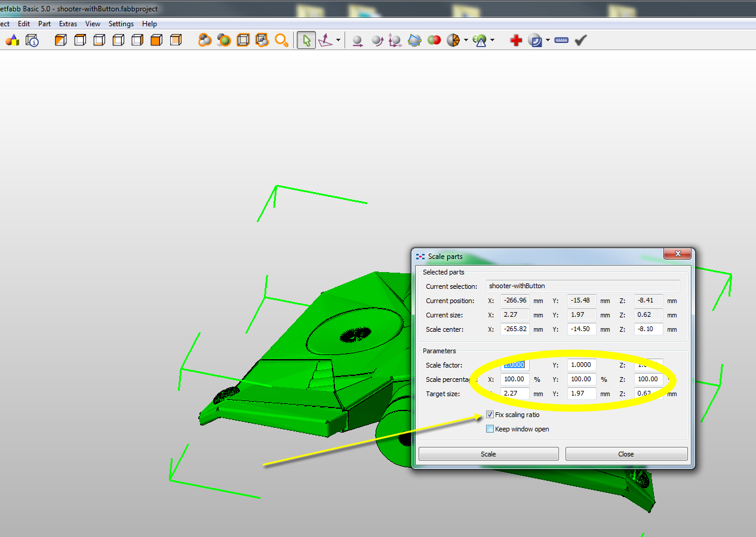Click the Target size X field
The image size is (756, 537).
tap(515, 394)
